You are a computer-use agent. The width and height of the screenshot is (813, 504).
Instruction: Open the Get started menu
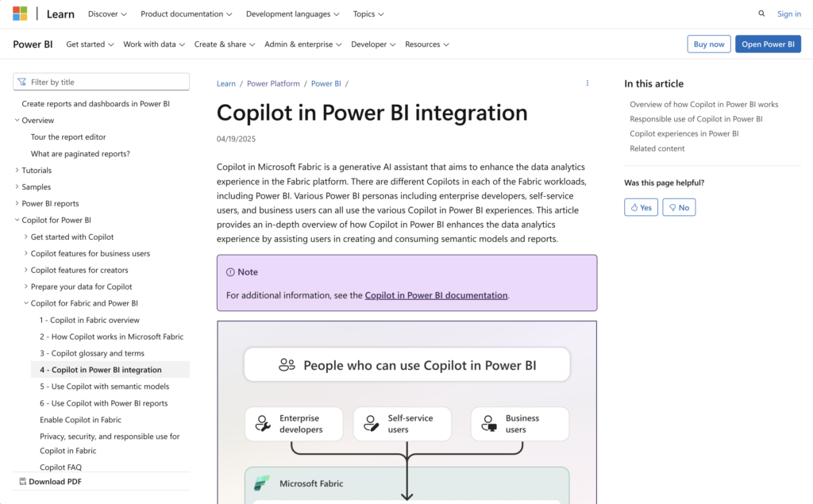click(90, 44)
